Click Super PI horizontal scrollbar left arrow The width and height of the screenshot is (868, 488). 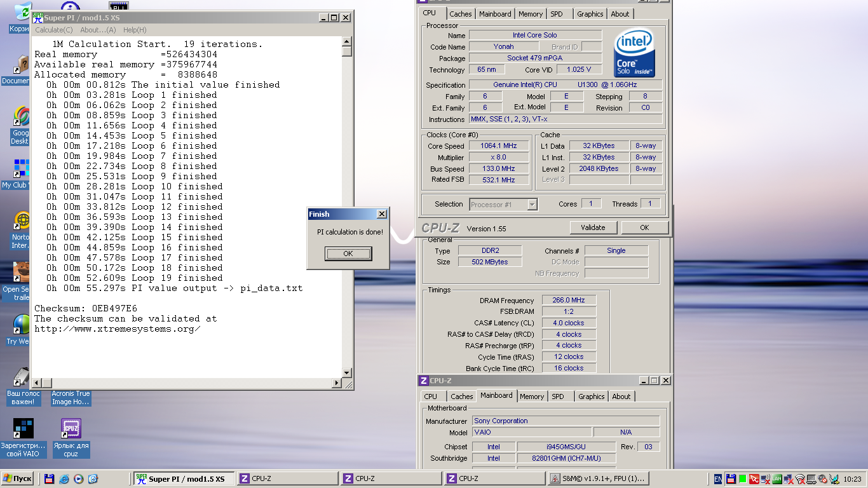37,383
